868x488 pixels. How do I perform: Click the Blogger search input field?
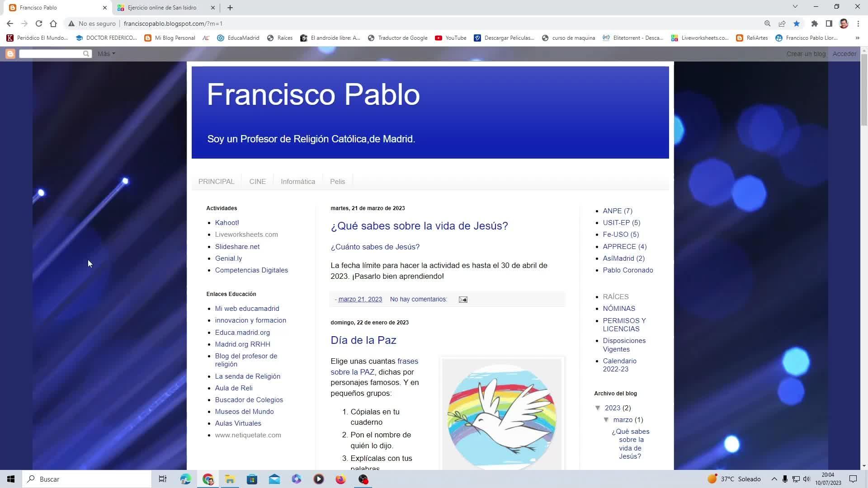pos(51,54)
